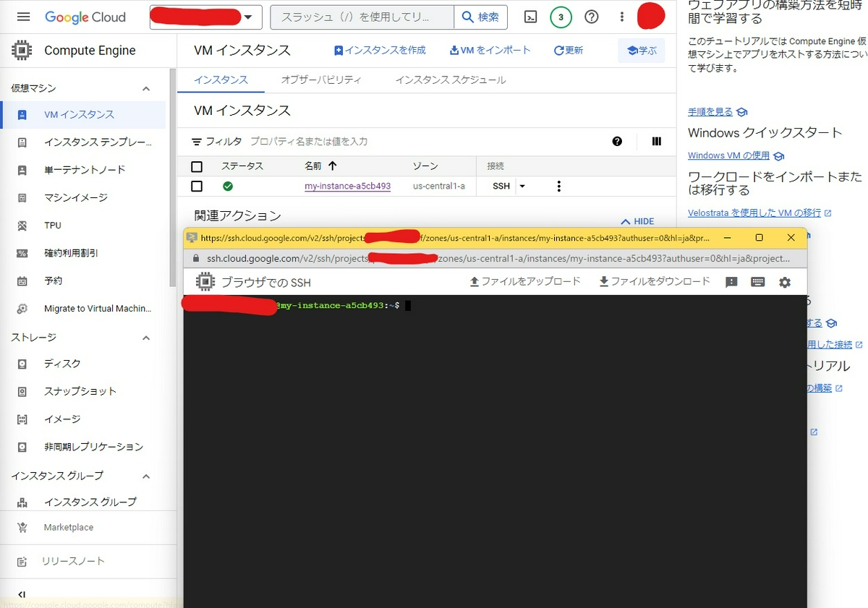Screen dimensions: 868x608
Task: Open 非同期レプリケーション in sidebar
Action: [x=83, y=447]
